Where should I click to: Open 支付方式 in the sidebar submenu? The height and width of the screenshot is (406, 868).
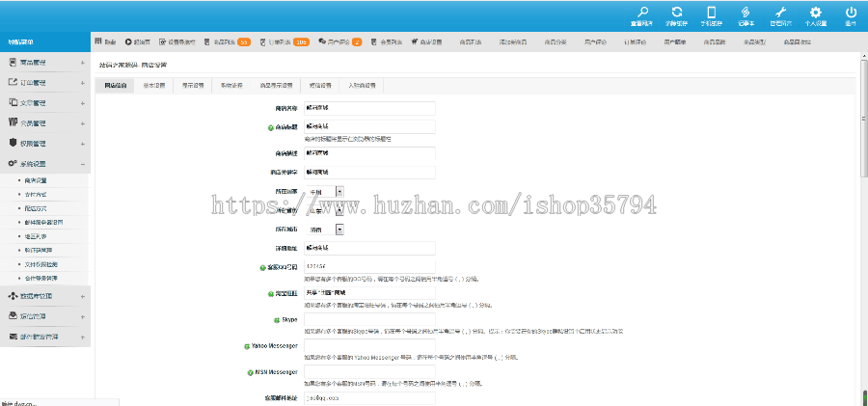click(36, 195)
